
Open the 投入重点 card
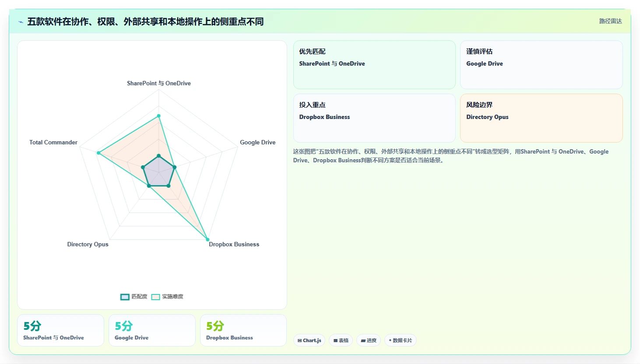(374, 118)
